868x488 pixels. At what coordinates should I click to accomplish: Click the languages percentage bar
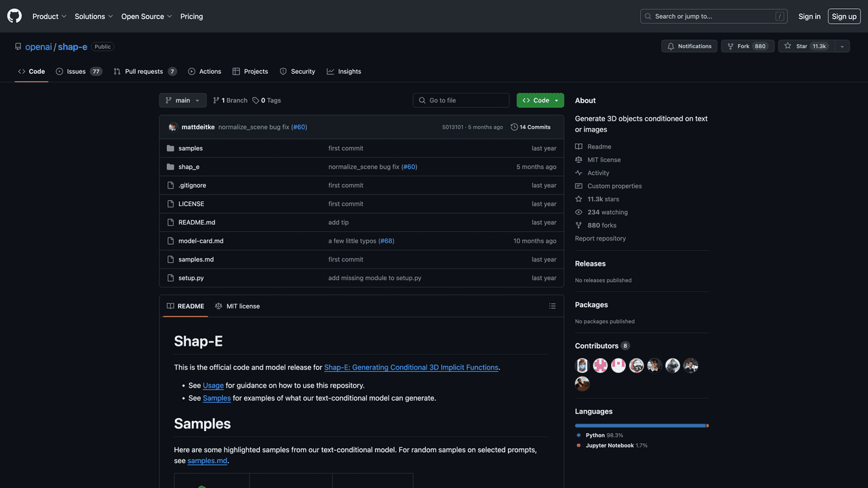642,426
